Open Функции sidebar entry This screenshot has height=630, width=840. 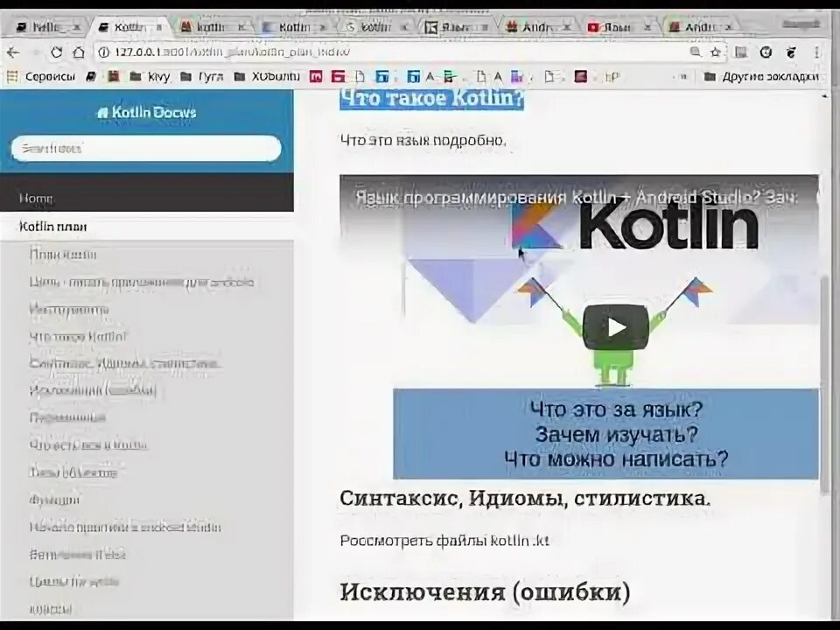[x=54, y=500]
